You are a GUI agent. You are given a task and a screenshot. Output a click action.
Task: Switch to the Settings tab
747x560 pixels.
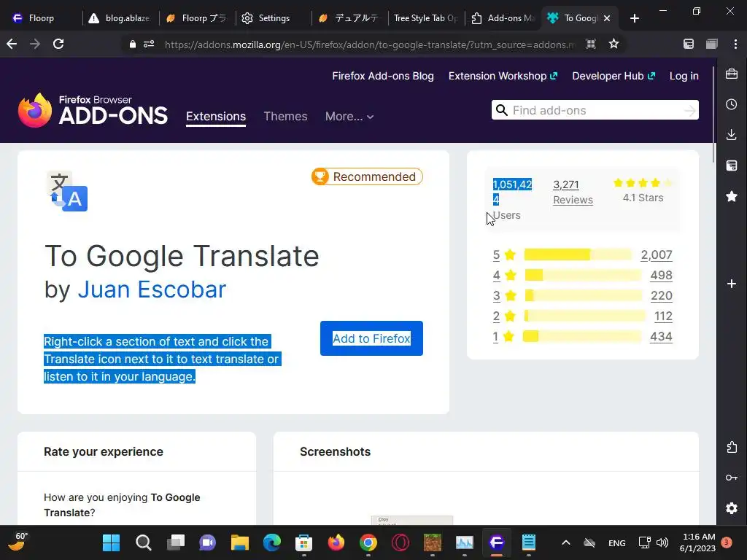274,18
